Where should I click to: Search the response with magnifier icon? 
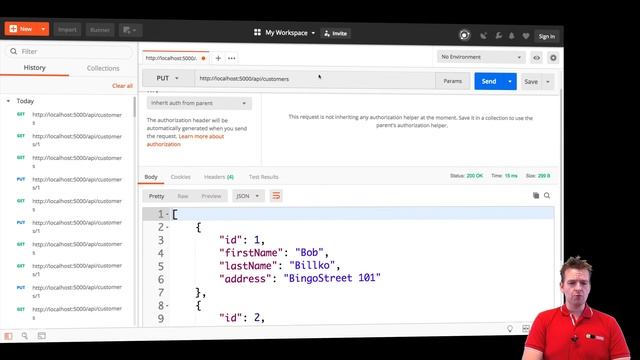(547, 196)
